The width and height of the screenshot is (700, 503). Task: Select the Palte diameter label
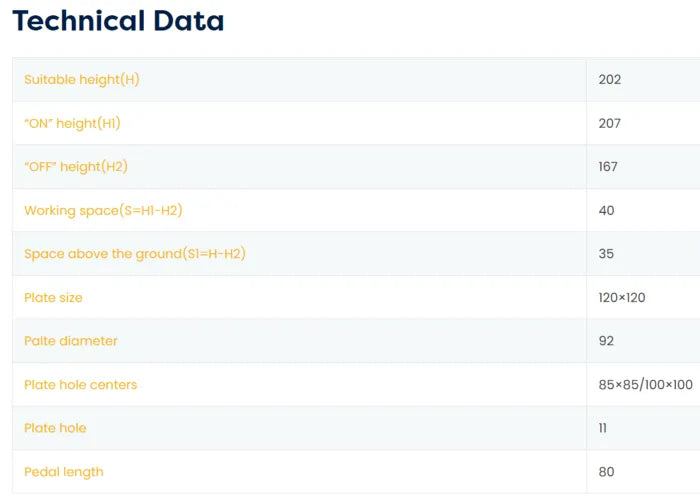coord(71,341)
